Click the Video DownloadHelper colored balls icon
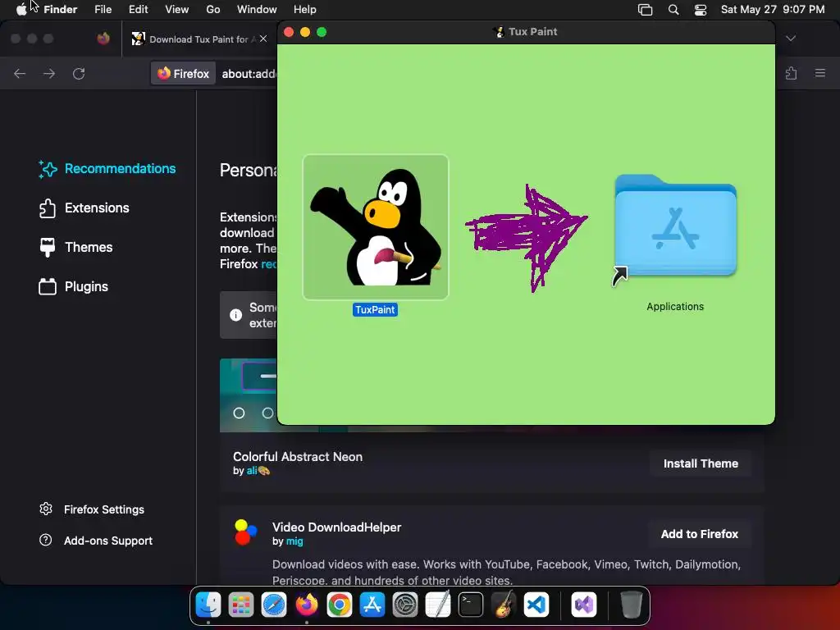The height and width of the screenshot is (630, 840). click(245, 532)
